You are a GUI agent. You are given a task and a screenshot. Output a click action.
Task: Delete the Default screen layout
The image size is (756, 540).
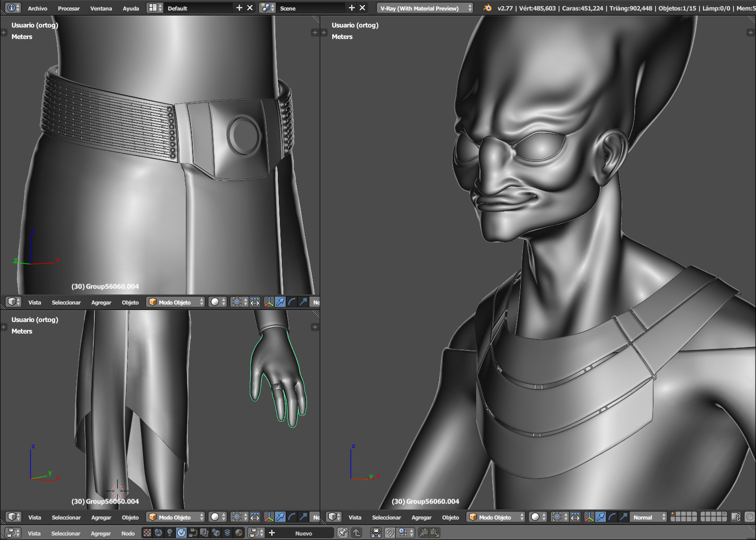pyautogui.click(x=250, y=8)
